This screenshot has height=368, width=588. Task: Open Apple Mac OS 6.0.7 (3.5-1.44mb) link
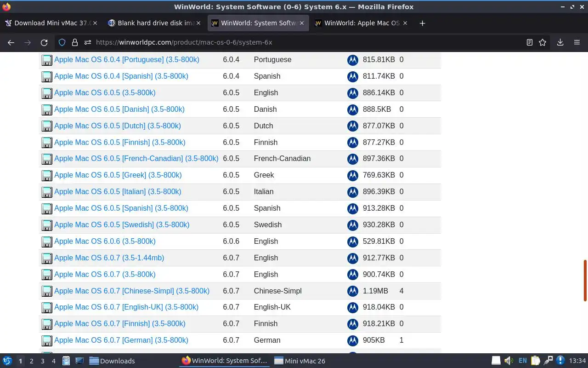point(109,258)
